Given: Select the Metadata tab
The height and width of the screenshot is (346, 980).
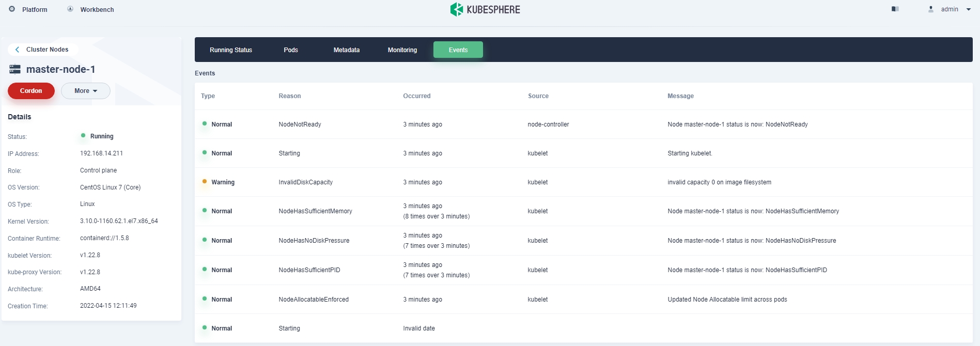Looking at the screenshot, I should pyautogui.click(x=347, y=50).
